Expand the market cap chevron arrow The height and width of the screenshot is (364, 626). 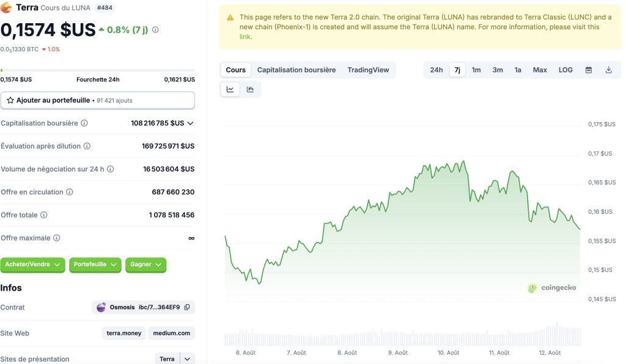coord(190,123)
